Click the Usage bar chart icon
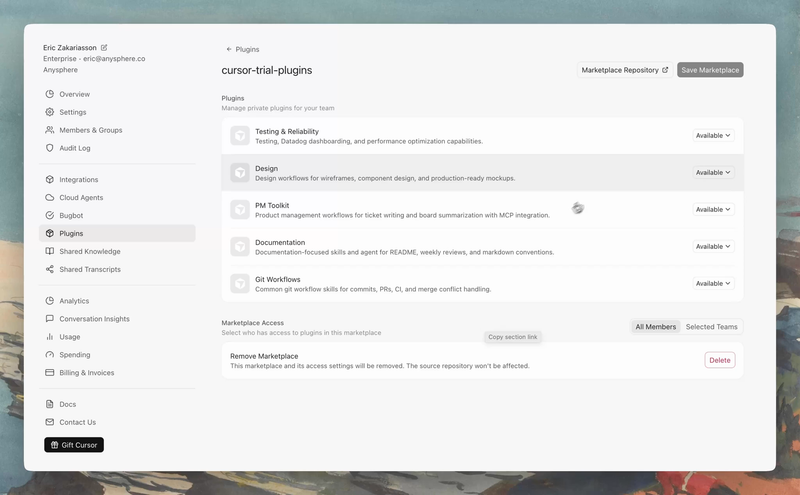This screenshot has width=800, height=495. point(49,337)
